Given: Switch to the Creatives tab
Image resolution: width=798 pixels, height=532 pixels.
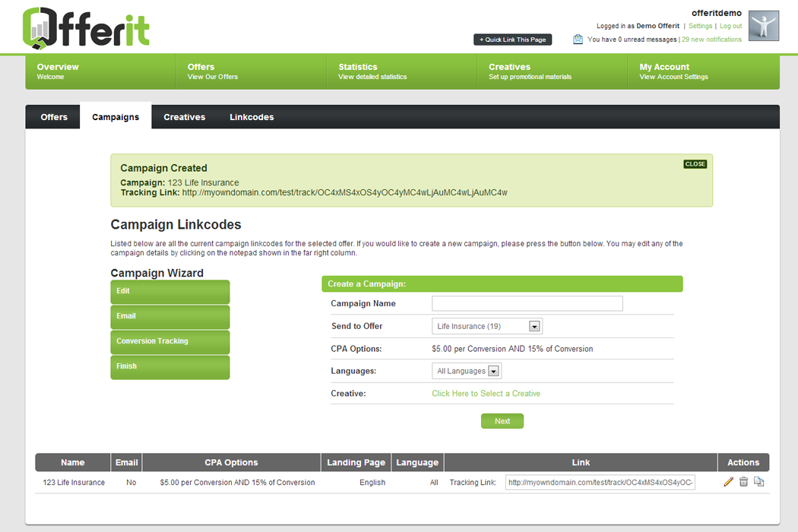Looking at the screenshot, I should point(185,117).
